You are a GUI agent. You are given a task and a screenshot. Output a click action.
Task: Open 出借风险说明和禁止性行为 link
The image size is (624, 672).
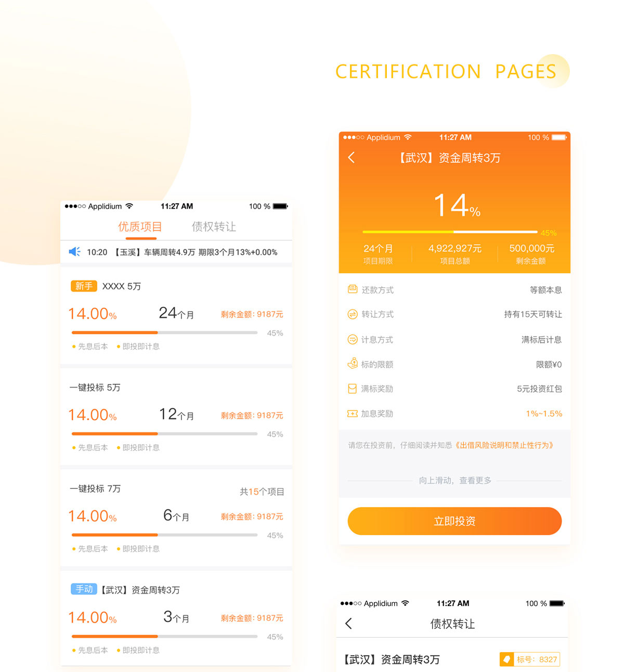(505, 445)
